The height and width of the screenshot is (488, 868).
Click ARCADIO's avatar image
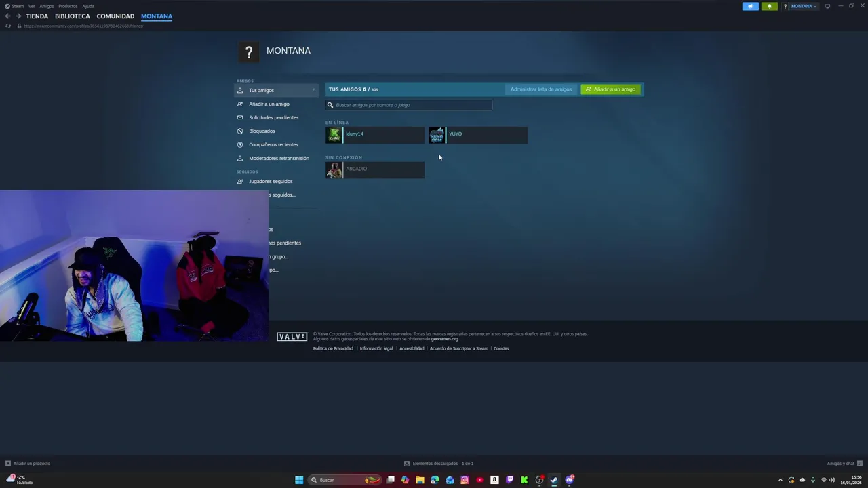coord(334,170)
